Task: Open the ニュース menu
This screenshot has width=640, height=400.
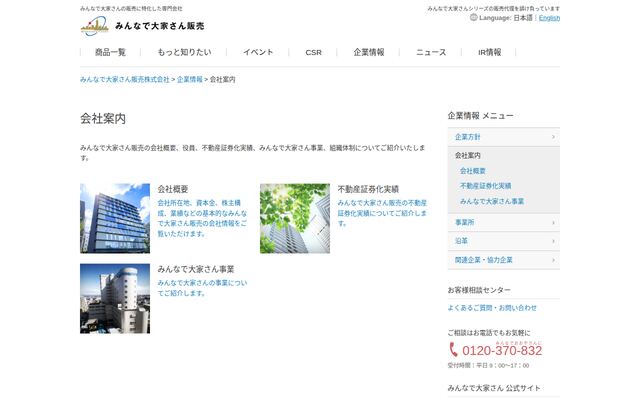Action: 431,52
